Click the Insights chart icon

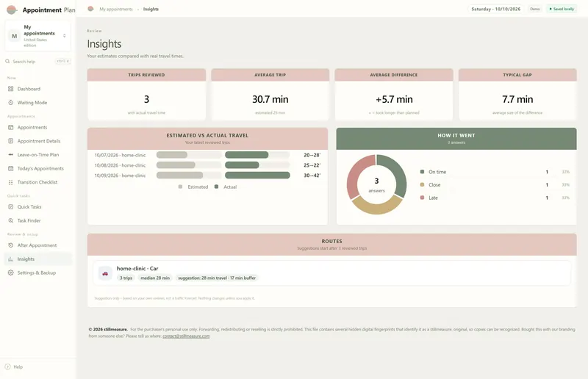pyautogui.click(x=10, y=259)
